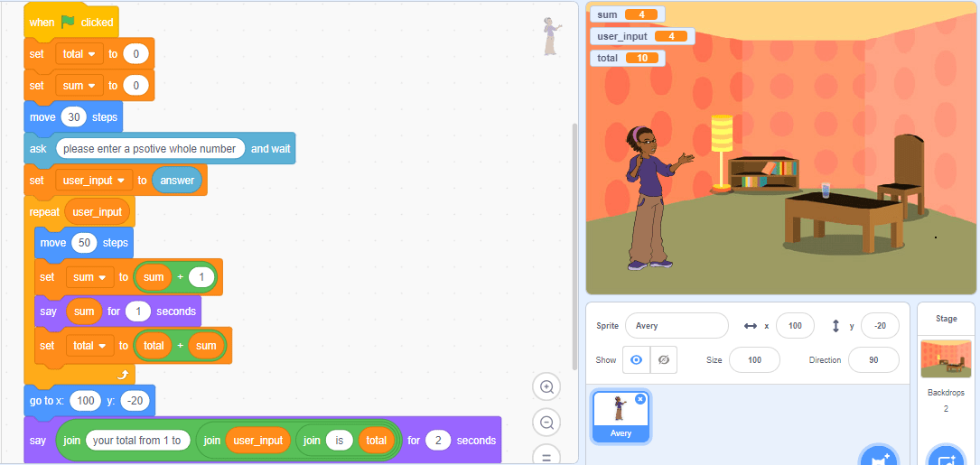Click the green flag in hat block
Image resolution: width=980 pixels, height=465 pixels.
(69, 22)
